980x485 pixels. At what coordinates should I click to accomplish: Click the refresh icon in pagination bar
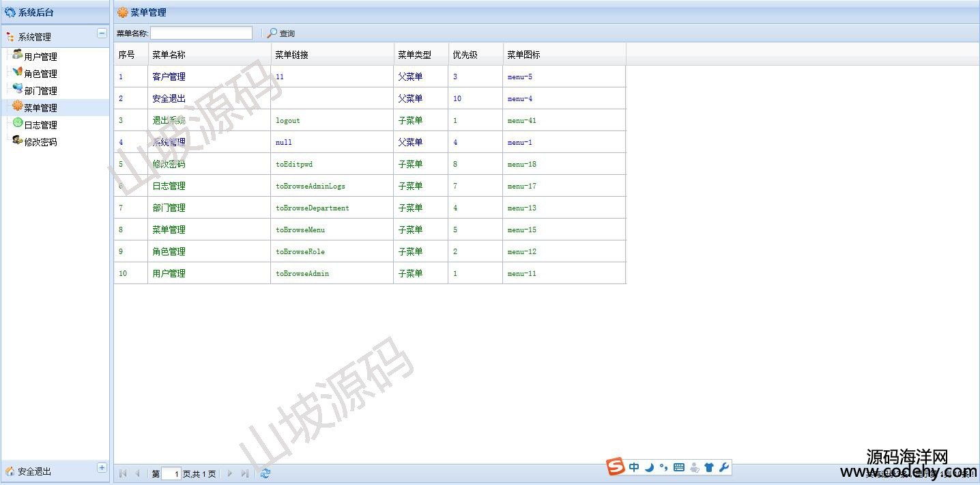pos(265,473)
